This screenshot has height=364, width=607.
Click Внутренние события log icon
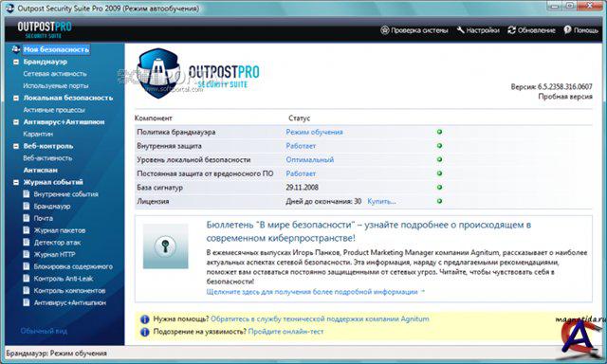click(x=27, y=193)
